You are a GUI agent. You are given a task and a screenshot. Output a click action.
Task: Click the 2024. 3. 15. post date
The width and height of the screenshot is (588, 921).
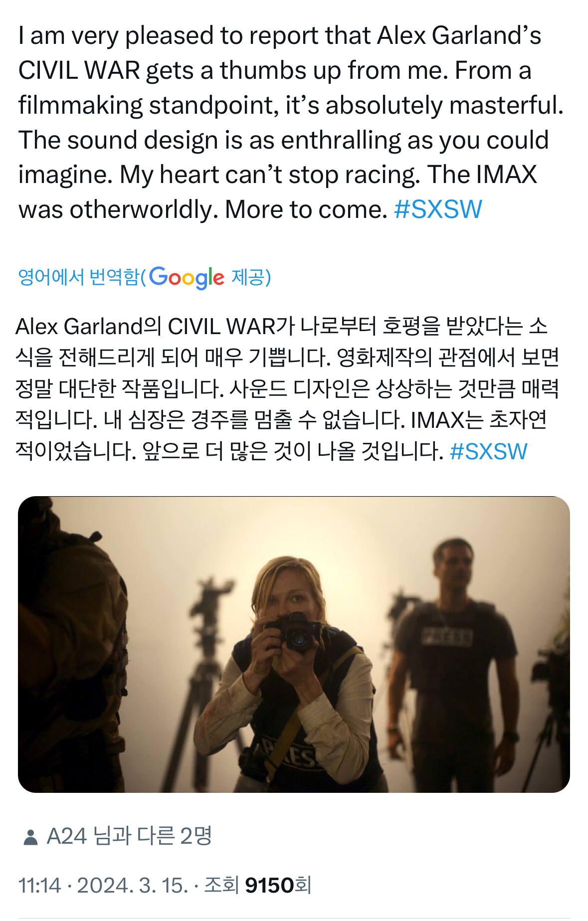click(x=132, y=886)
